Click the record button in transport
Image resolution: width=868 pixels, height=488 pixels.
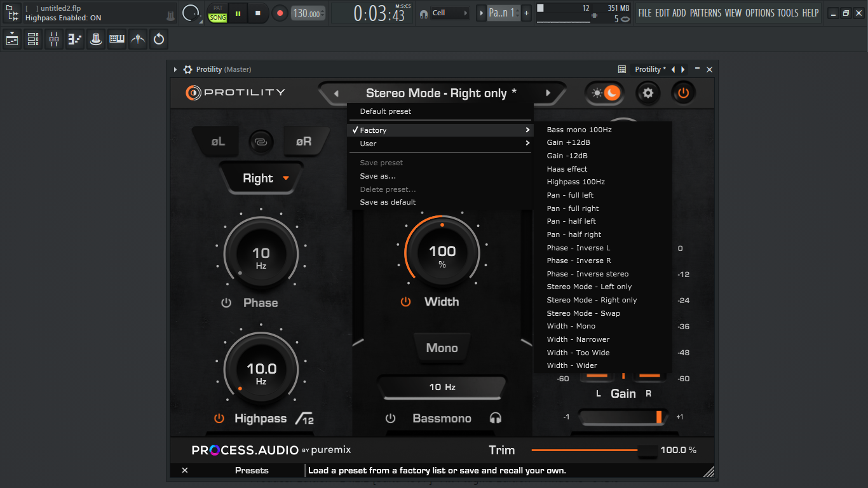(x=280, y=13)
